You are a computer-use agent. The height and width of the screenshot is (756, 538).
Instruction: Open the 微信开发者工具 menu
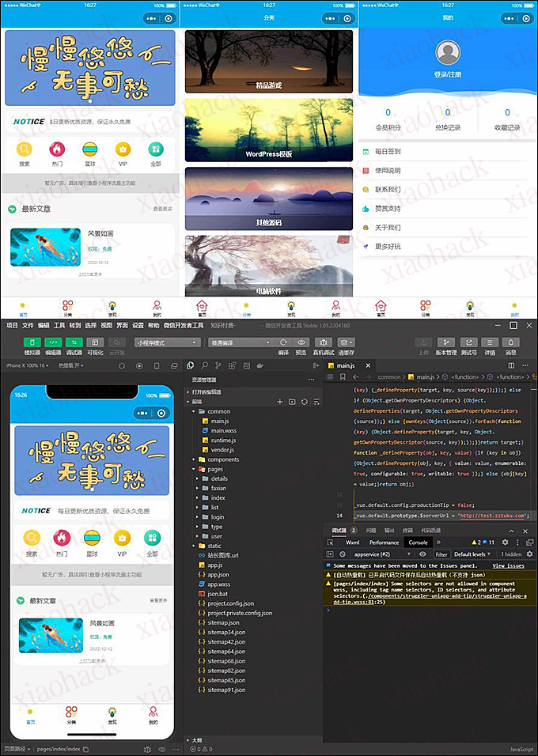pyautogui.click(x=184, y=326)
